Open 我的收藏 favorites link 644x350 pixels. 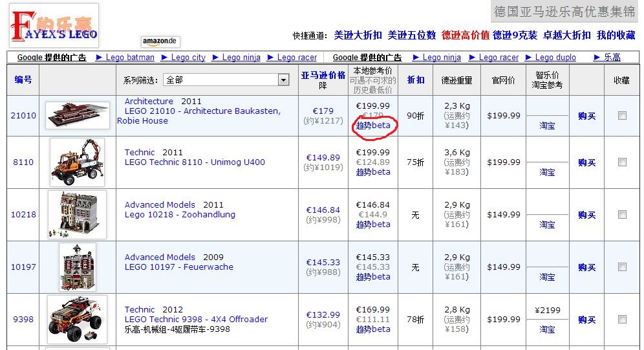[x=616, y=36]
